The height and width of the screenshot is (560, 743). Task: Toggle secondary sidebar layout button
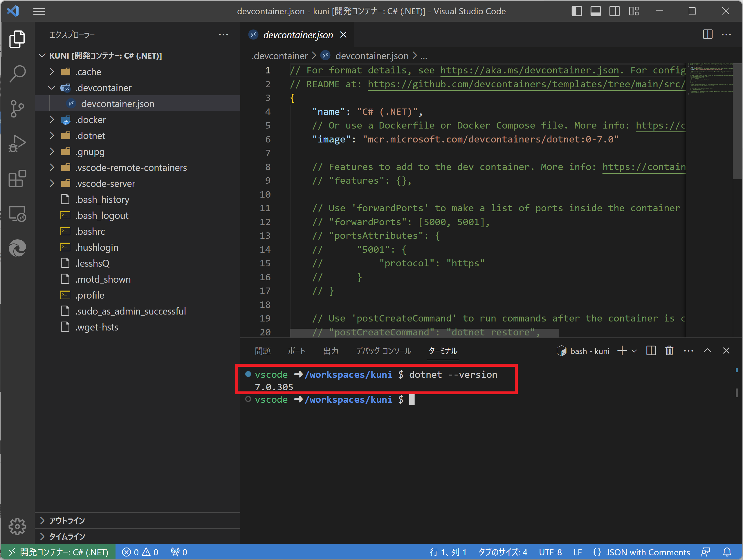(x=615, y=11)
